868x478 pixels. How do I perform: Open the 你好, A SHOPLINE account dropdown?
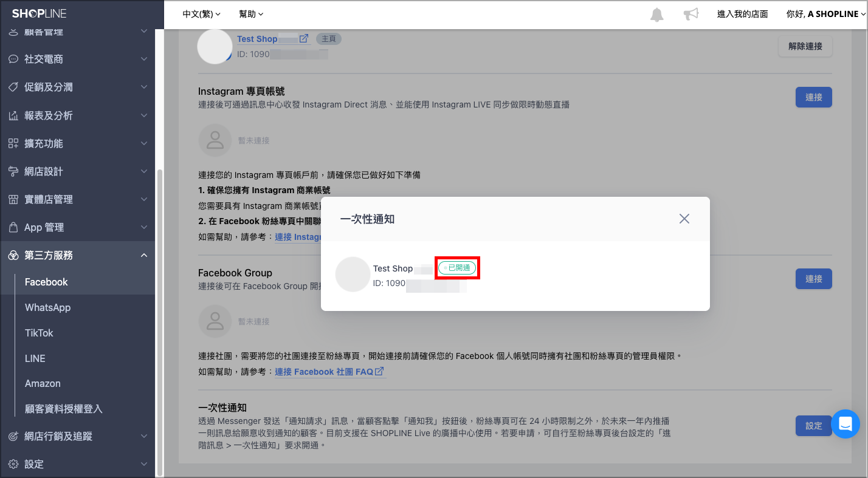(825, 14)
